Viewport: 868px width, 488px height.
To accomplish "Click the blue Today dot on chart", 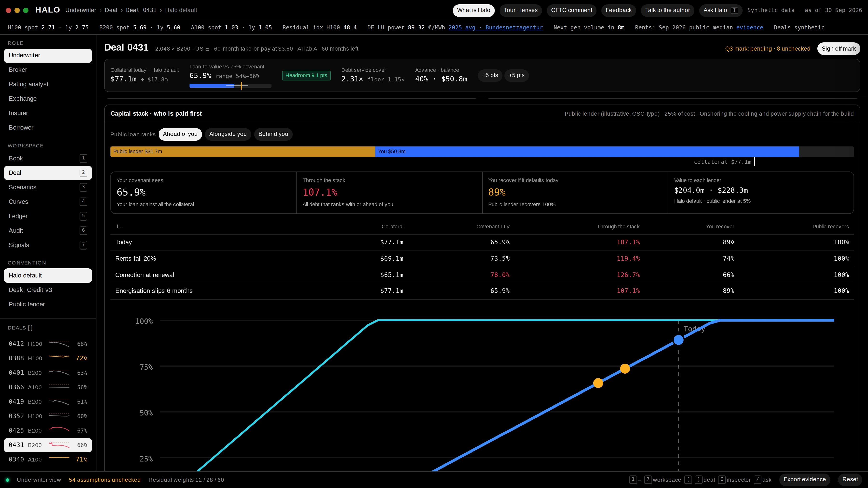I will [x=678, y=340].
